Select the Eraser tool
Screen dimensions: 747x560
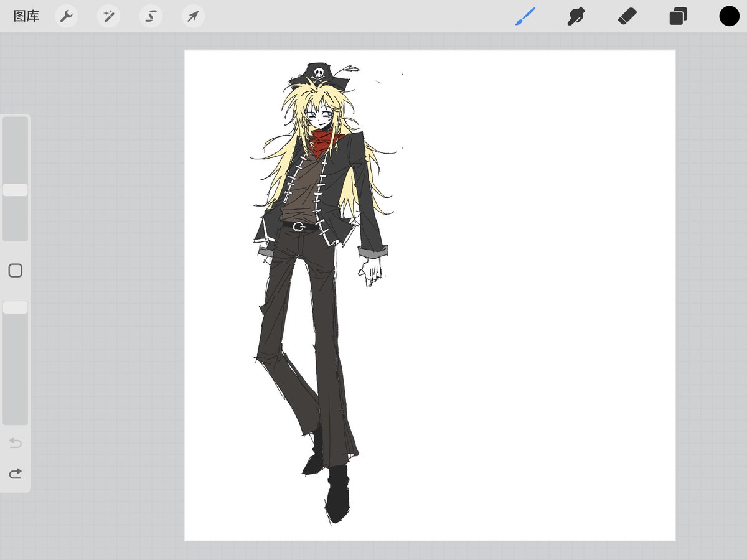click(627, 16)
